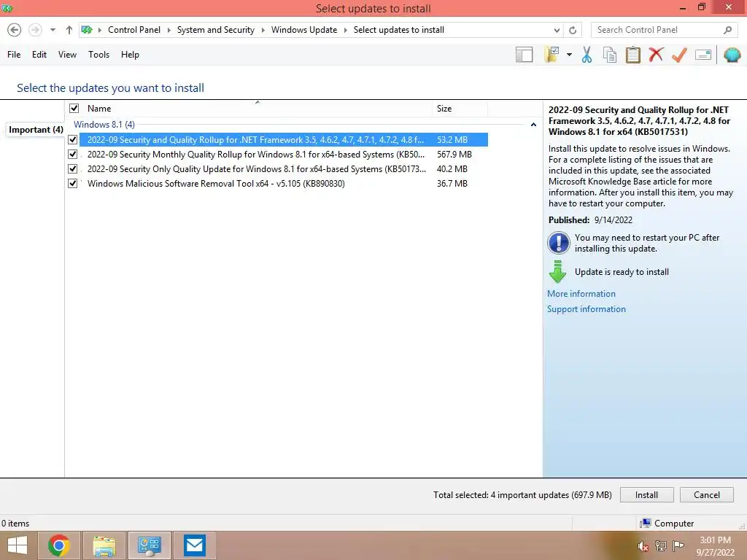This screenshot has height=560, width=747.
Task: Click the Install button
Action: point(646,495)
